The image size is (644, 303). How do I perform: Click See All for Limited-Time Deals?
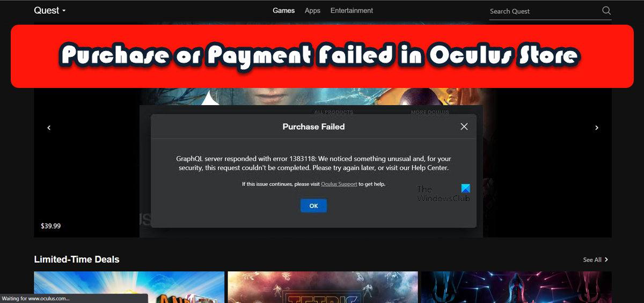[x=592, y=260]
